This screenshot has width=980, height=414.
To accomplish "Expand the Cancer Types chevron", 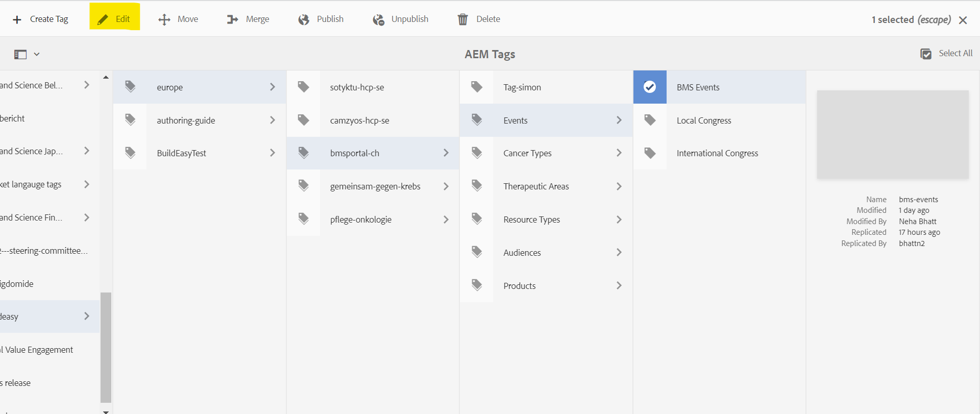I will click(x=619, y=153).
